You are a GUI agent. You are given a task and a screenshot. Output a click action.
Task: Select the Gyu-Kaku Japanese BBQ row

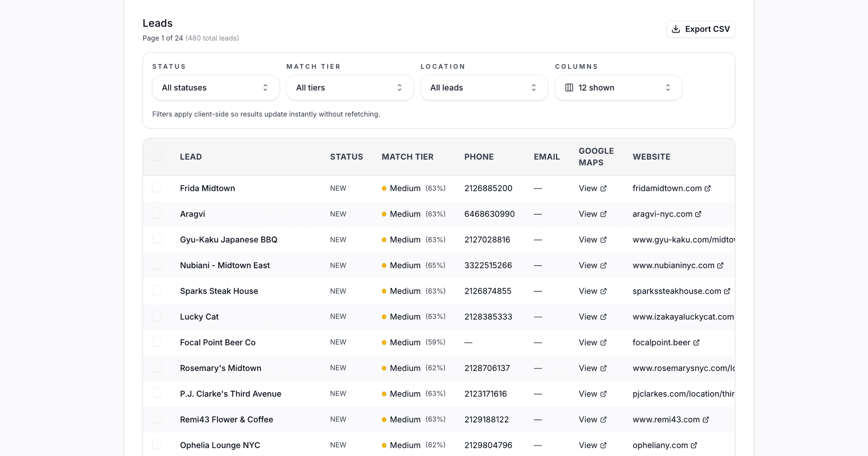(x=157, y=239)
